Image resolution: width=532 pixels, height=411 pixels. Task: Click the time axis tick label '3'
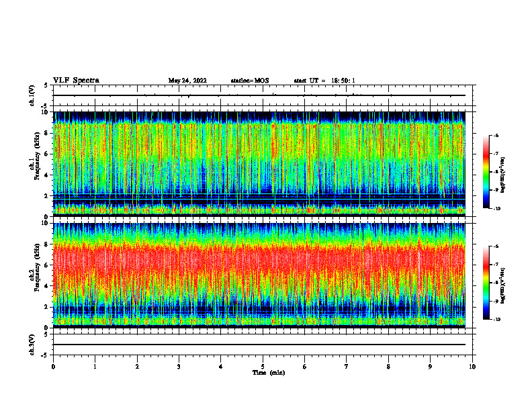179,367
